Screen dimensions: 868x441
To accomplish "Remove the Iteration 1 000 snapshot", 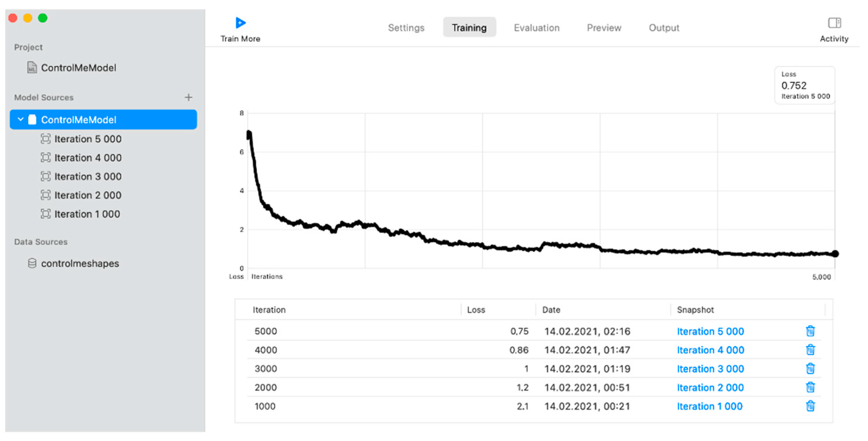I will pos(810,406).
